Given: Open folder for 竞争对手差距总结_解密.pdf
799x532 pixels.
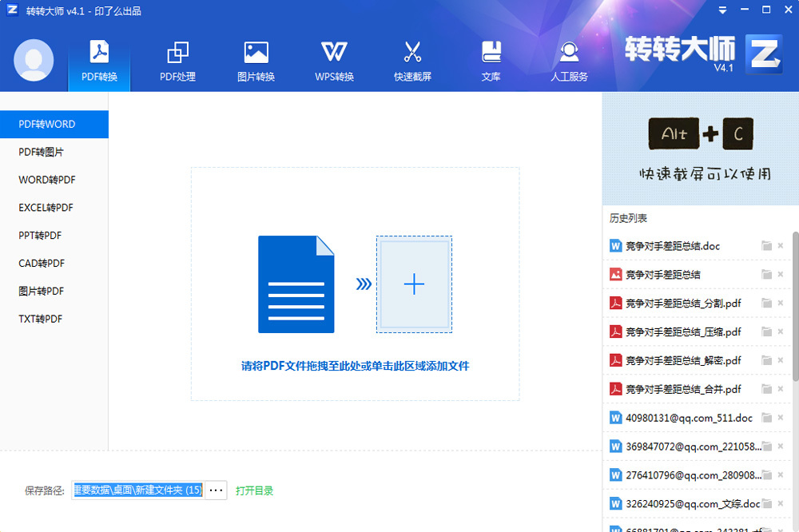Looking at the screenshot, I should (766, 360).
